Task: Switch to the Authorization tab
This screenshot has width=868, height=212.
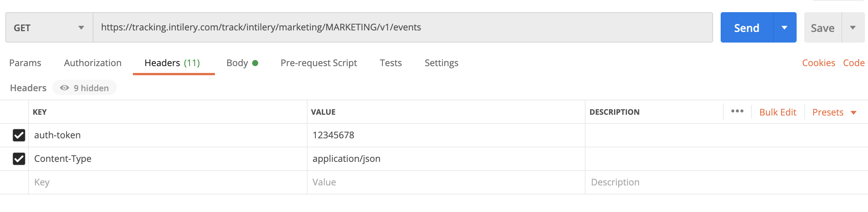Action: (93, 63)
